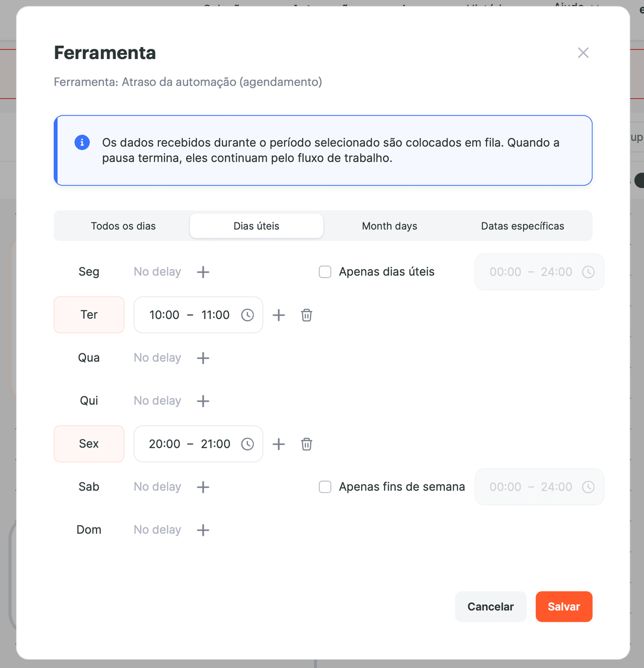Add a delay for Seg with the plus icon
The image size is (644, 668).
pos(203,272)
